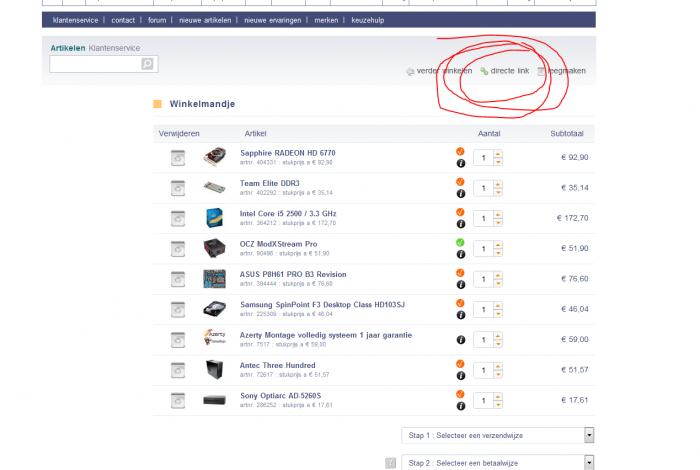
Task: Click quantity field for Sony Optiarc AD-5260S
Action: click(483, 400)
